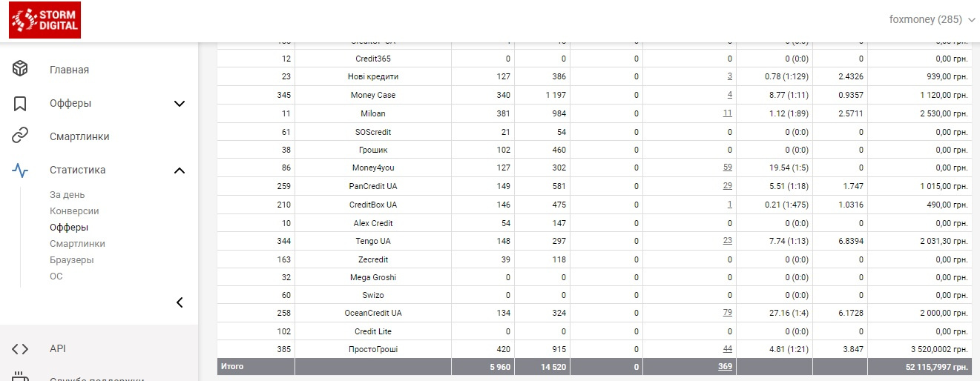
Task: Click the Главная cube icon
Action: click(20, 69)
